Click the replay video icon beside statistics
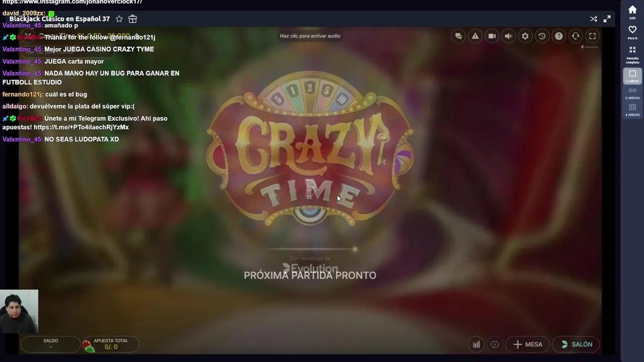The image size is (644, 362). tap(495, 344)
